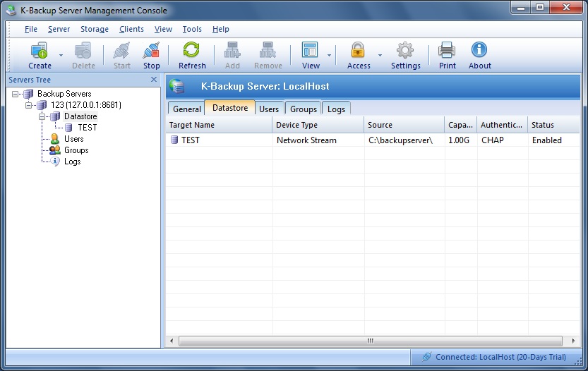Switch to the General tab
The width and height of the screenshot is (588, 371).
coord(186,109)
